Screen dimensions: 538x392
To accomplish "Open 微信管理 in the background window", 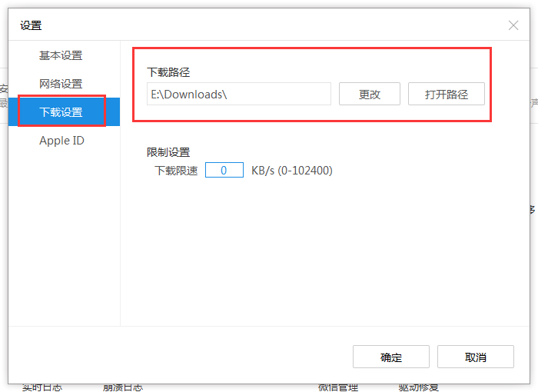I will point(338,387).
